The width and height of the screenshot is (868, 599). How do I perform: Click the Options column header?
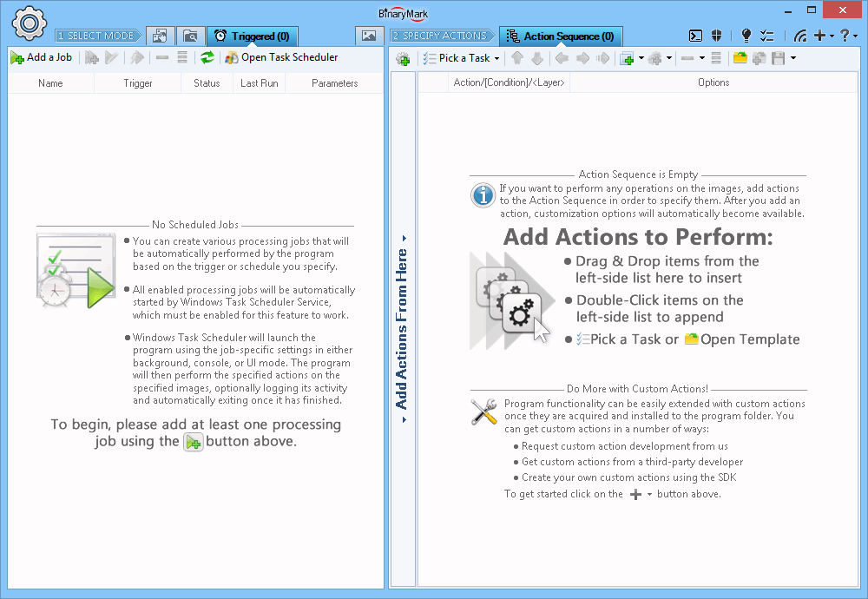(713, 82)
